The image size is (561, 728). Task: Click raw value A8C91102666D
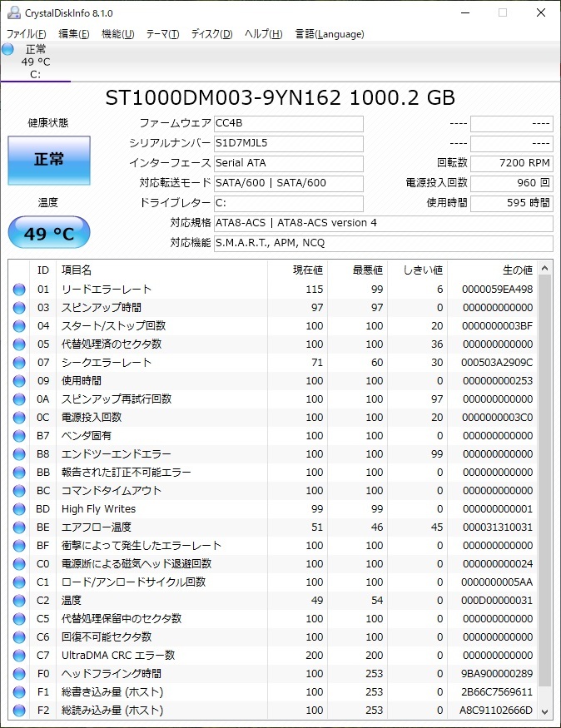(496, 711)
